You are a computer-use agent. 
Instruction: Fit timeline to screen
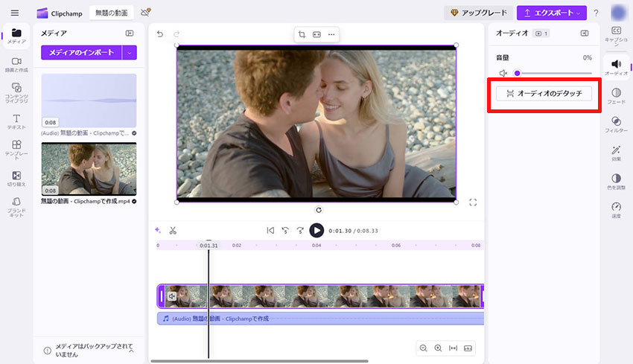453,348
